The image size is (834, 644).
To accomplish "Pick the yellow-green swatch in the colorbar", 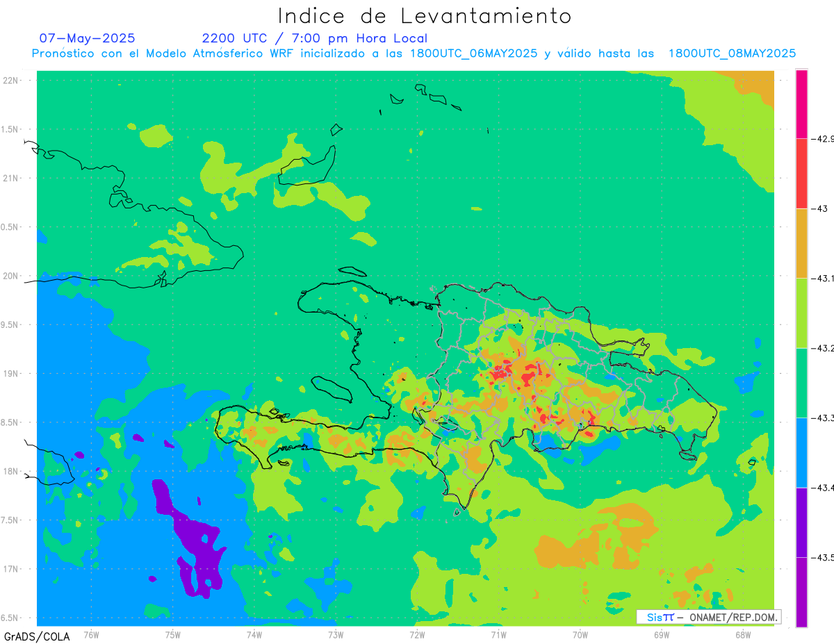I will (x=801, y=313).
